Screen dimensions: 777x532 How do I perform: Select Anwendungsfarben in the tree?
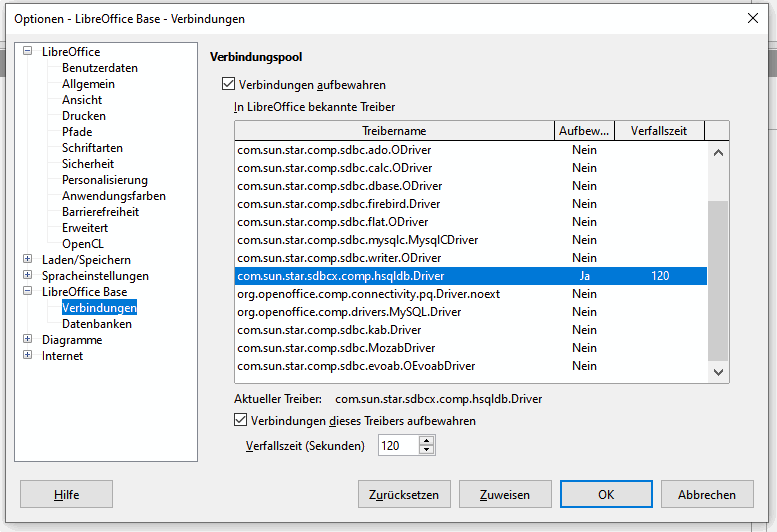pyautogui.click(x=113, y=196)
